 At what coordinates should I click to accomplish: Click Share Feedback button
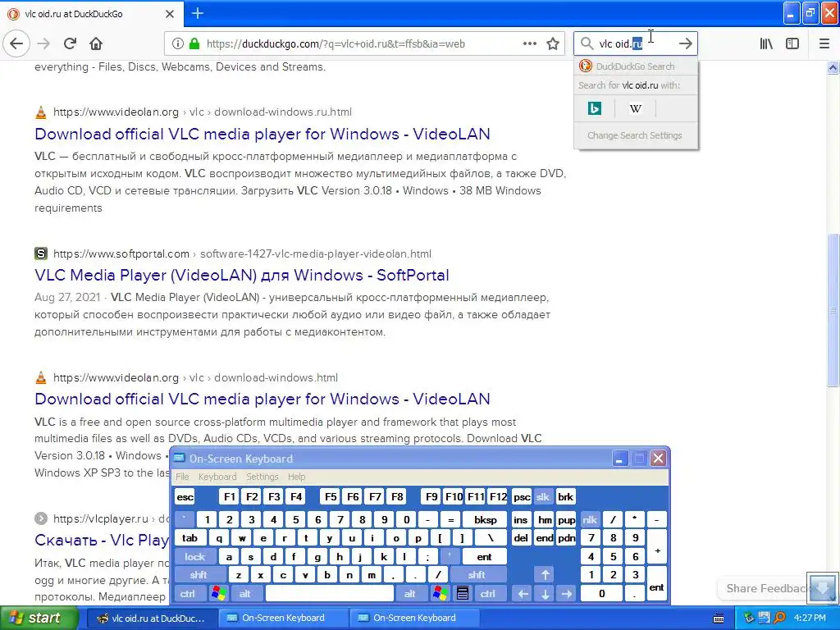[765, 588]
